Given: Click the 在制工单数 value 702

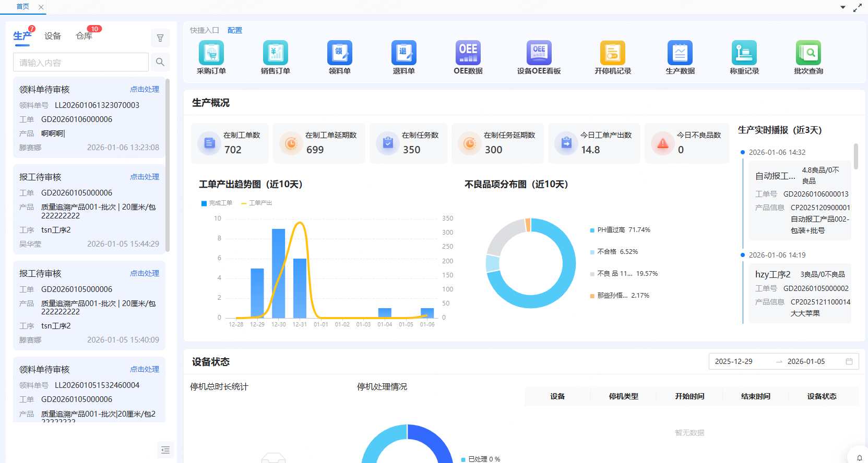Looking at the screenshot, I should [233, 150].
